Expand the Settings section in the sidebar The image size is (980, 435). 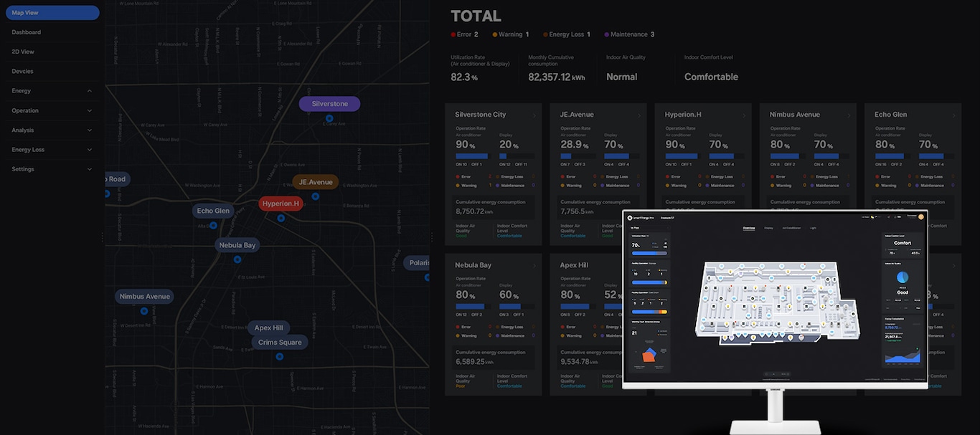[90, 169]
